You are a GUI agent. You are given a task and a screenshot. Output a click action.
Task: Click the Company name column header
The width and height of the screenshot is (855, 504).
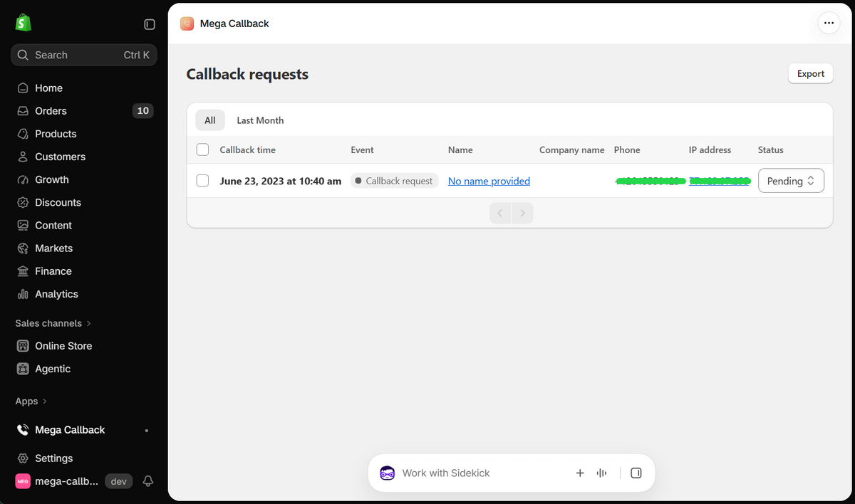[x=571, y=149]
